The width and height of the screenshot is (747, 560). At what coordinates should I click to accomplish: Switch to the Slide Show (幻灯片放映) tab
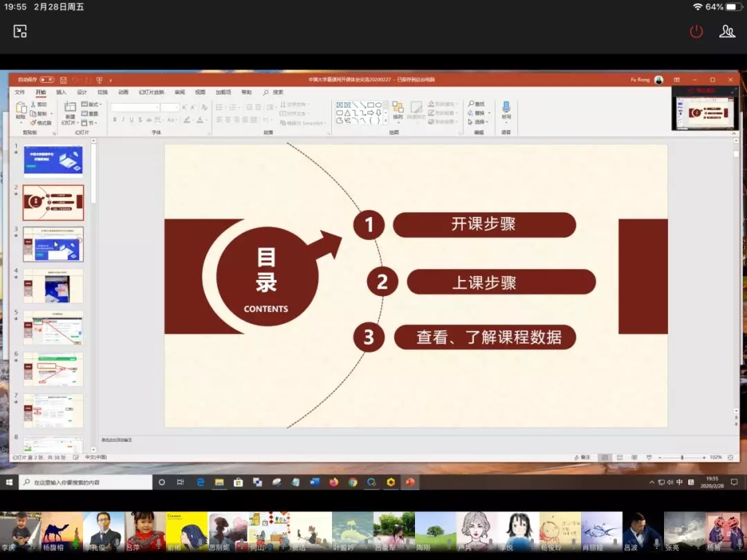click(x=151, y=92)
